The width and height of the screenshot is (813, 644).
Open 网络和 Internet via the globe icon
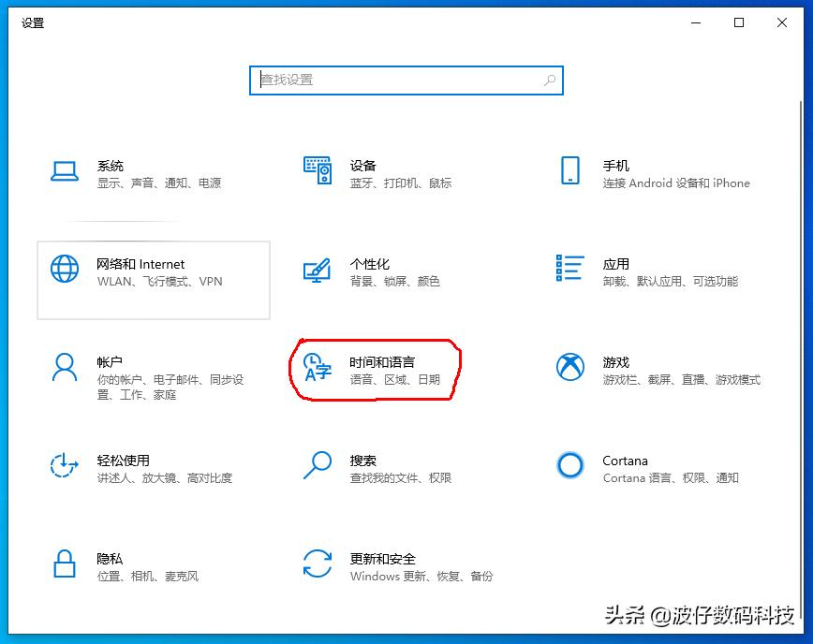pos(64,269)
